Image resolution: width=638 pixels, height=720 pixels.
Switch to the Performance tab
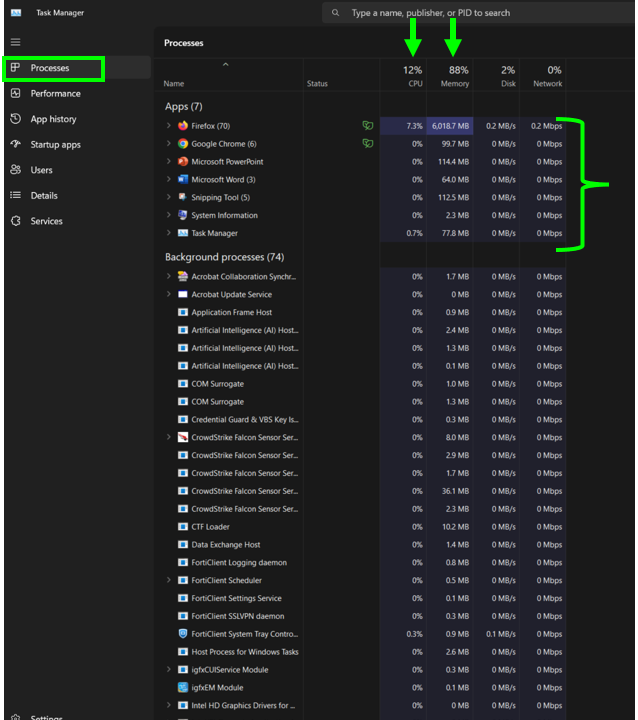pyautogui.click(x=55, y=94)
